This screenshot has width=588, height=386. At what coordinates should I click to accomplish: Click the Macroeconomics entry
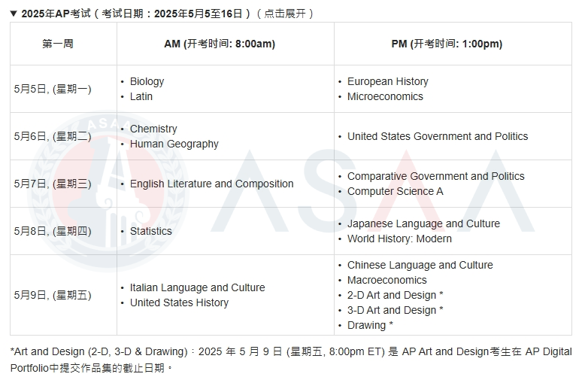tap(387, 280)
